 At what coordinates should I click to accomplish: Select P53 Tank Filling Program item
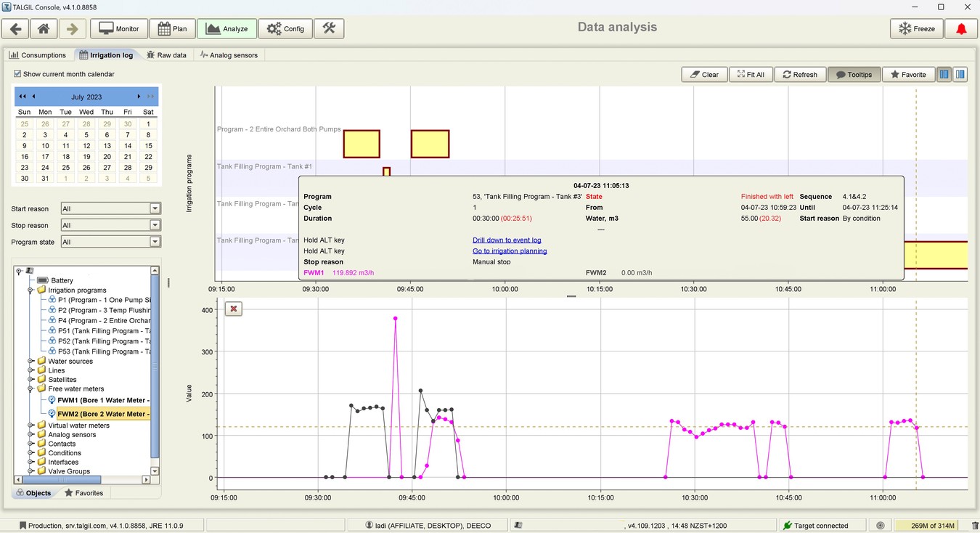tap(99, 351)
